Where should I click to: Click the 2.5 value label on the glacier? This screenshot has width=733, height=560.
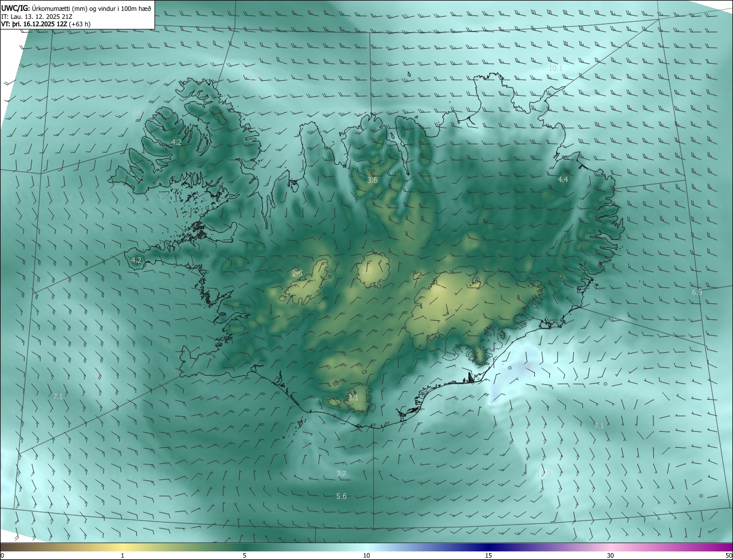click(x=297, y=274)
